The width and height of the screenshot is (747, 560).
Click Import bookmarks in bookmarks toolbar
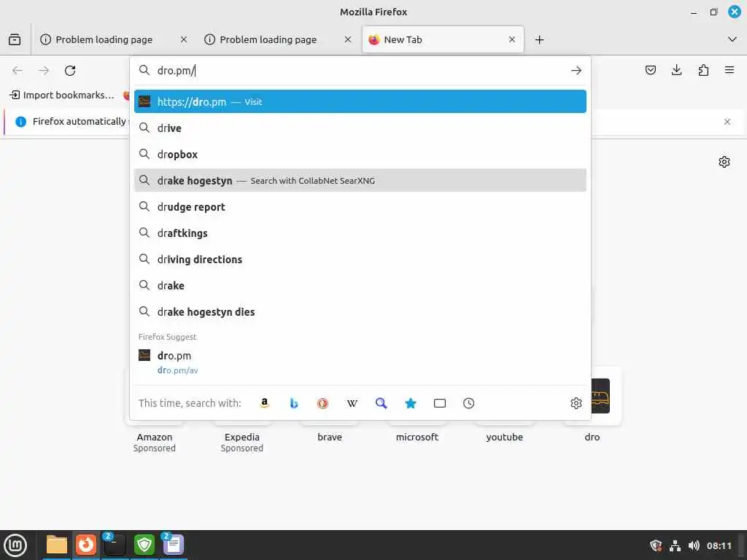click(62, 96)
